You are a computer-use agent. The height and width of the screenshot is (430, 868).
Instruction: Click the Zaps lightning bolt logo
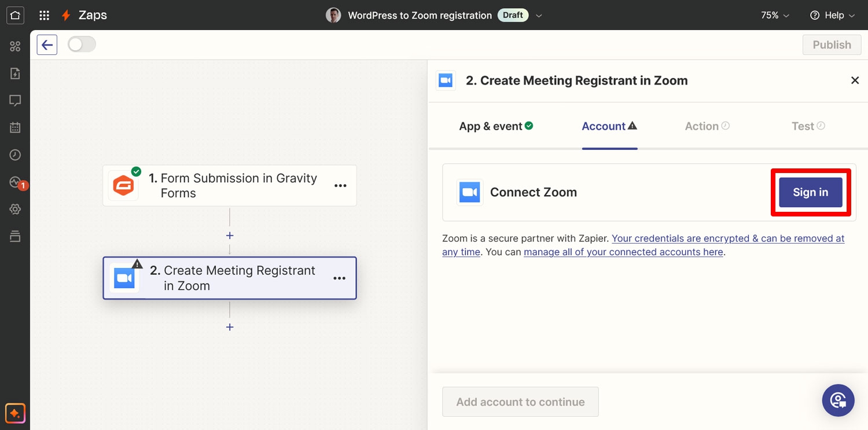coord(66,16)
